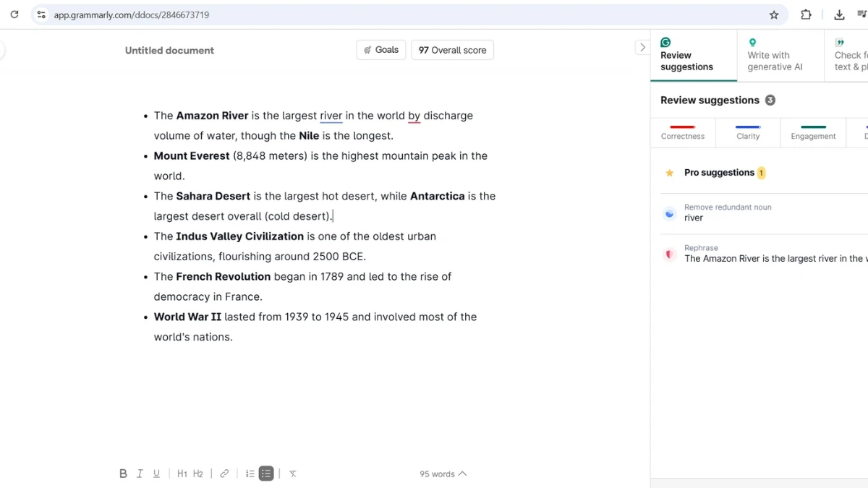Screen dimensions: 868x488
Task: Click the Review suggestions panel heading
Action: pos(710,100)
